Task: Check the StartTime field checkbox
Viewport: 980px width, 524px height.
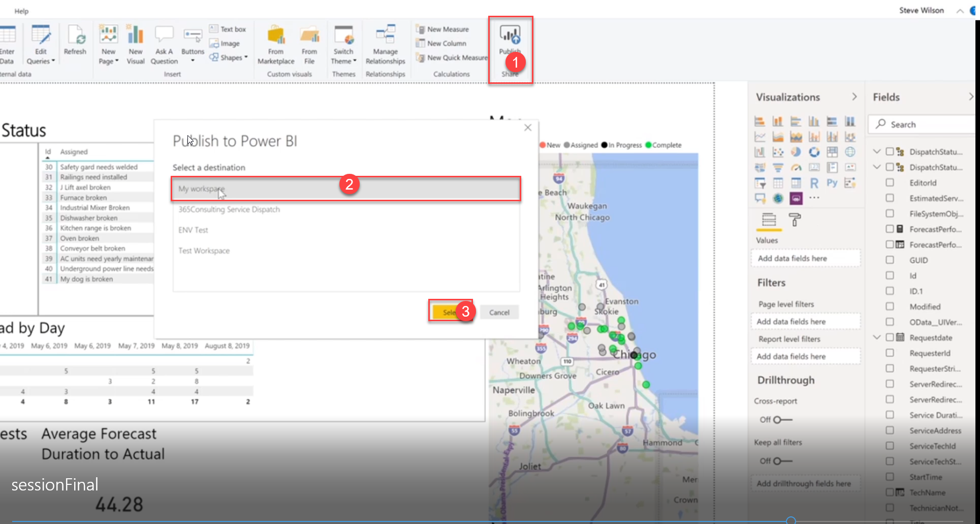Action: pyautogui.click(x=890, y=477)
